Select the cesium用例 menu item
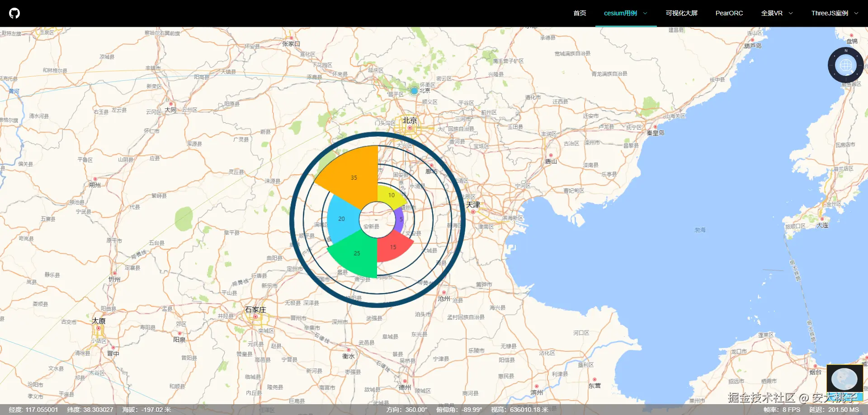Viewport: 868px width, 415px height. tap(620, 13)
